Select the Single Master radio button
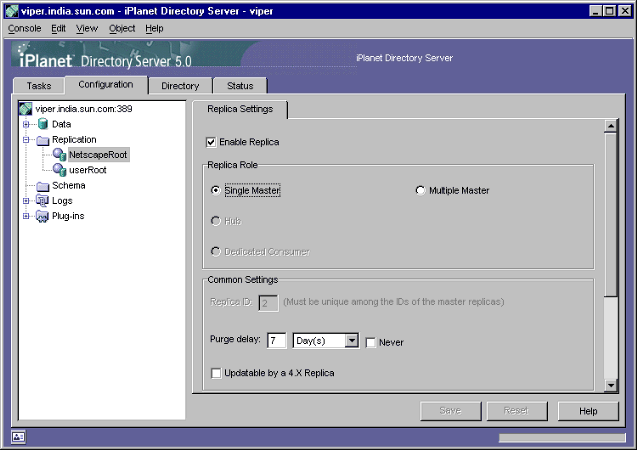Image resolution: width=637 pixels, height=450 pixels. (x=216, y=190)
